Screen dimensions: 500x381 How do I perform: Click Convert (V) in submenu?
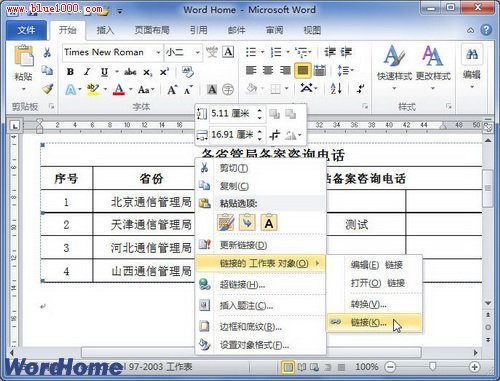[x=374, y=304]
